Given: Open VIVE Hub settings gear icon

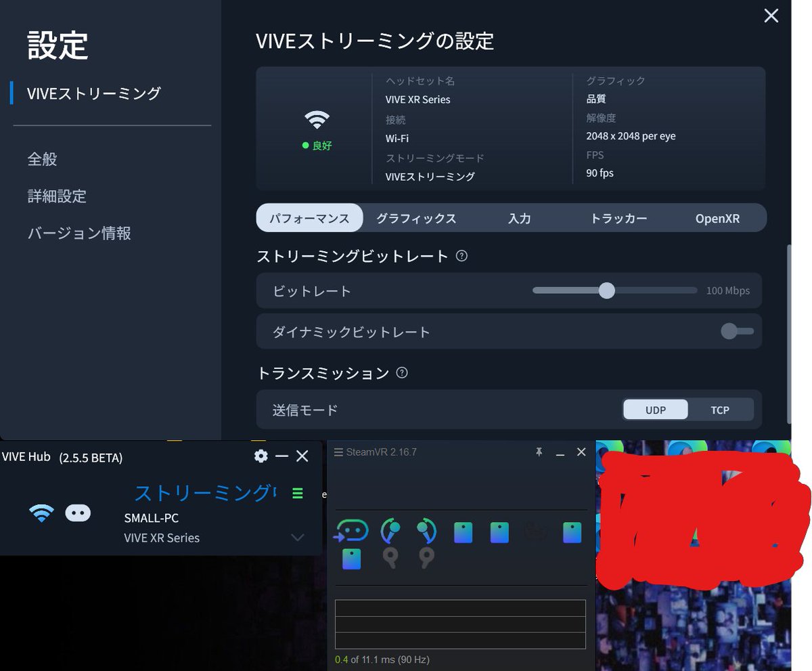Looking at the screenshot, I should pyautogui.click(x=261, y=456).
